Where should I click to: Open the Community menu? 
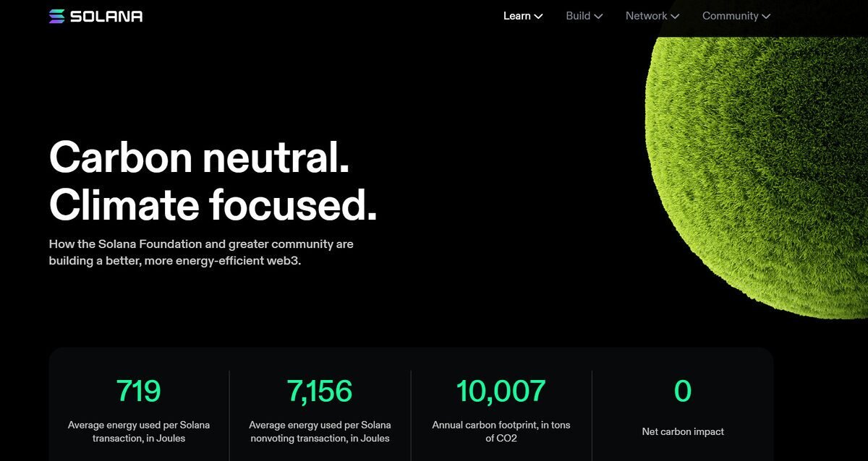point(736,16)
